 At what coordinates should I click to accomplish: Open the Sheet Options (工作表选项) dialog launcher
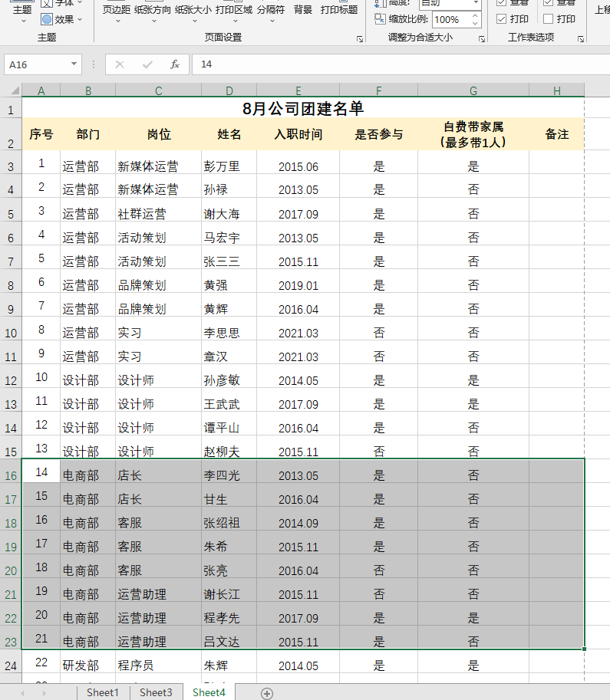tap(581, 39)
